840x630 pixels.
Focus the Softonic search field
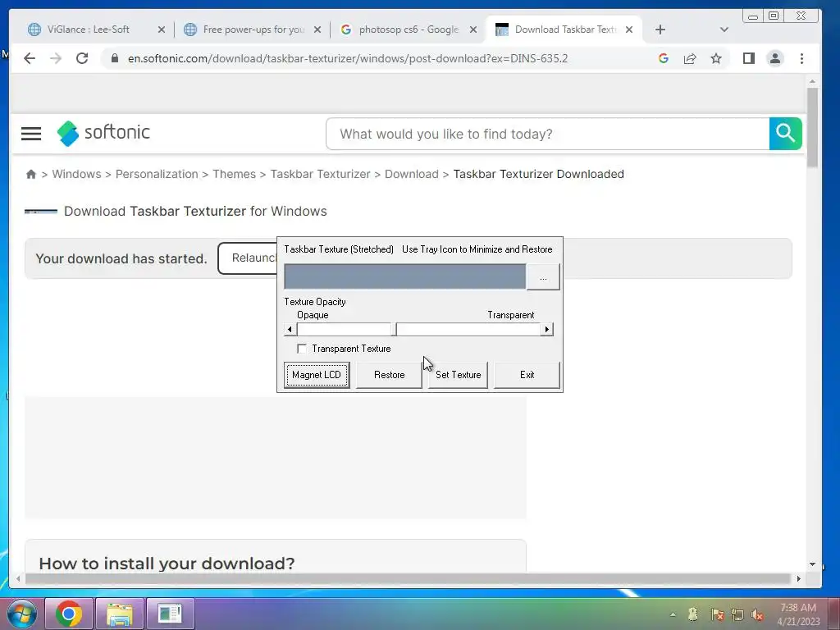[x=547, y=134]
